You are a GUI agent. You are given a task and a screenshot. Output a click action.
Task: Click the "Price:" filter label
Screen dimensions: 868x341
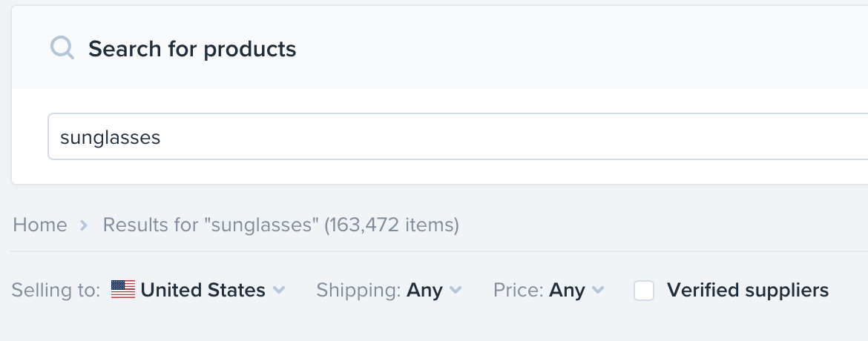point(519,290)
